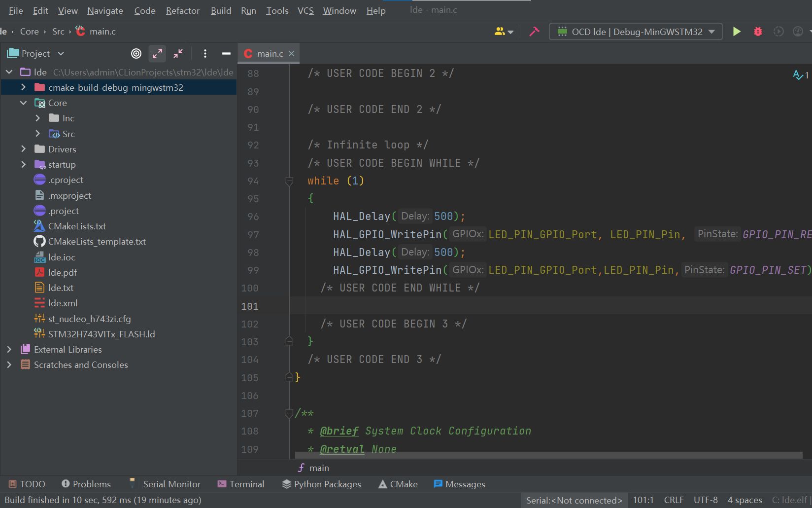Click the line 101:1 position indicator

point(643,500)
